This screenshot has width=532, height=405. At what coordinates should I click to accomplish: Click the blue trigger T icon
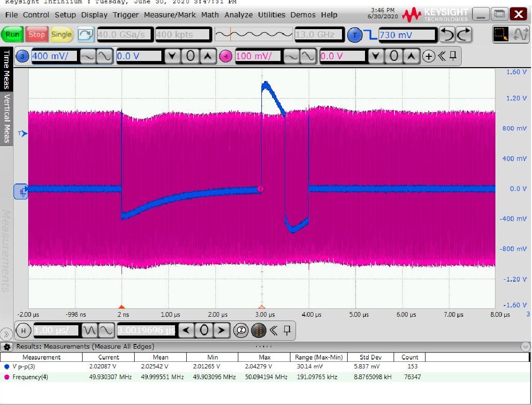point(355,35)
